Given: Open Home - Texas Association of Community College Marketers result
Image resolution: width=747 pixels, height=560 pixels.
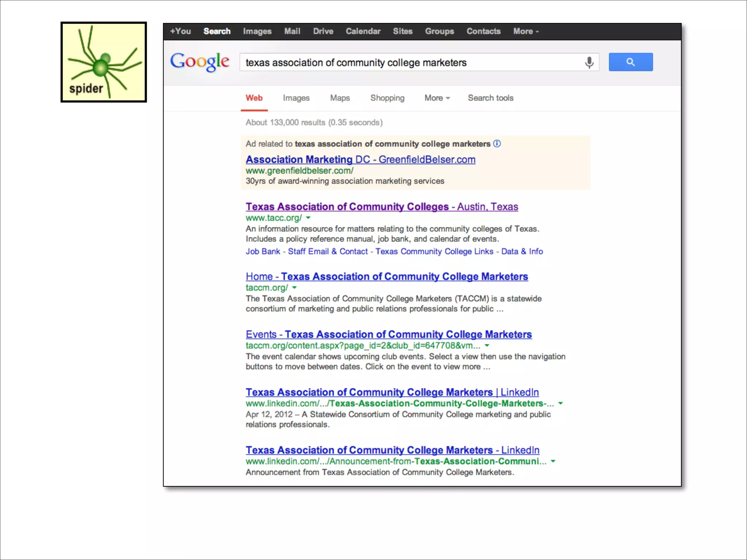Looking at the screenshot, I should click(x=387, y=277).
